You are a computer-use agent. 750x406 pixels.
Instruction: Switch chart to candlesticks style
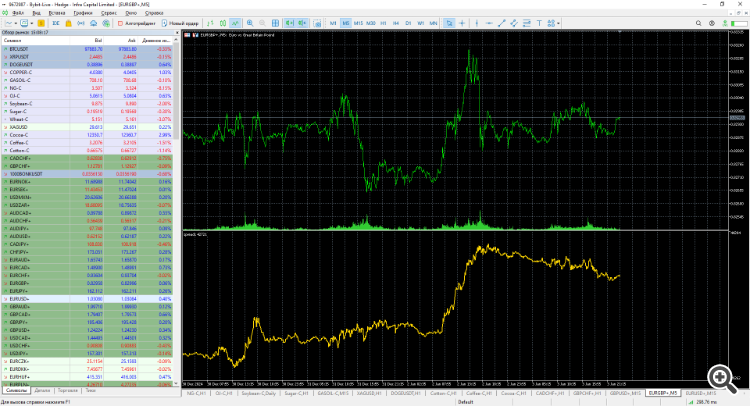click(x=223, y=23)
